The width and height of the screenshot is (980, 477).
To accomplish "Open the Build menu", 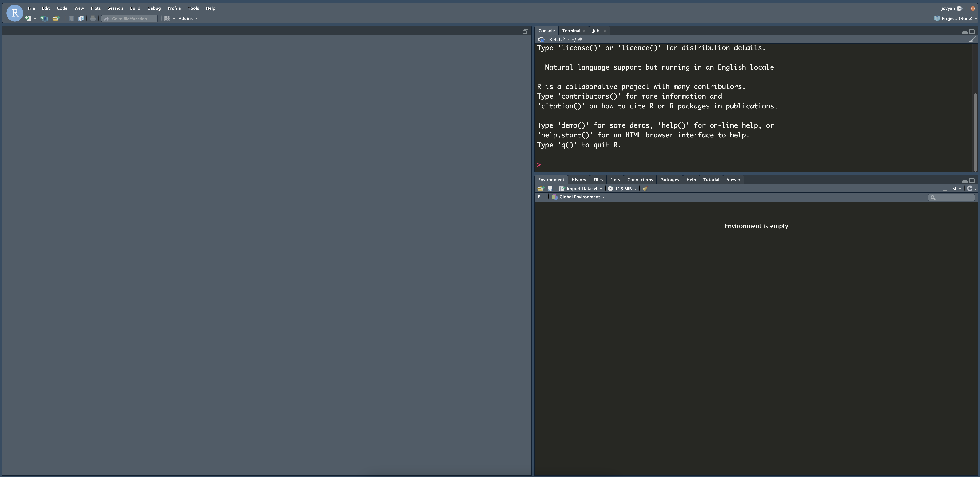I will [x=135, y=8].
